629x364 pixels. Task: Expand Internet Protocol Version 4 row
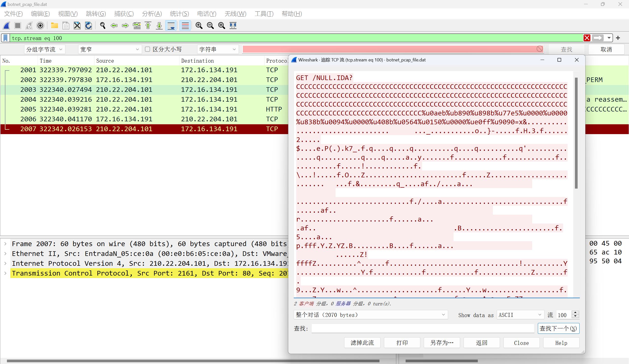5,264
